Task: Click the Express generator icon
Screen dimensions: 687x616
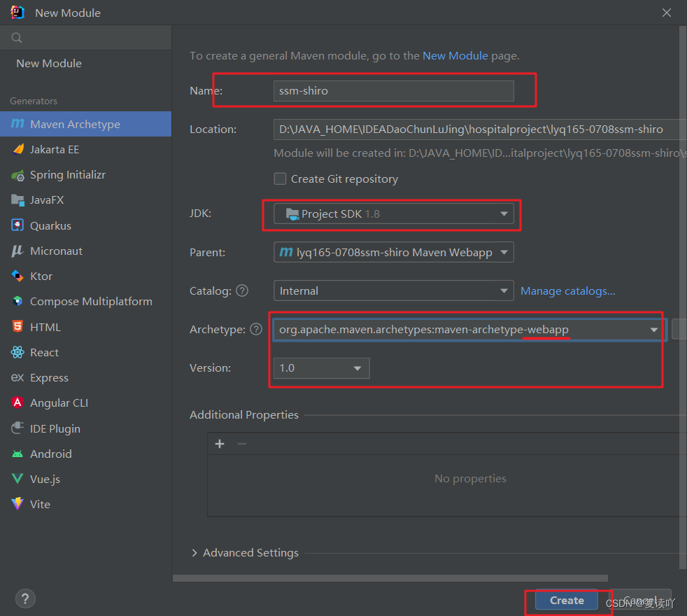Action: click(x=17, y=377)
